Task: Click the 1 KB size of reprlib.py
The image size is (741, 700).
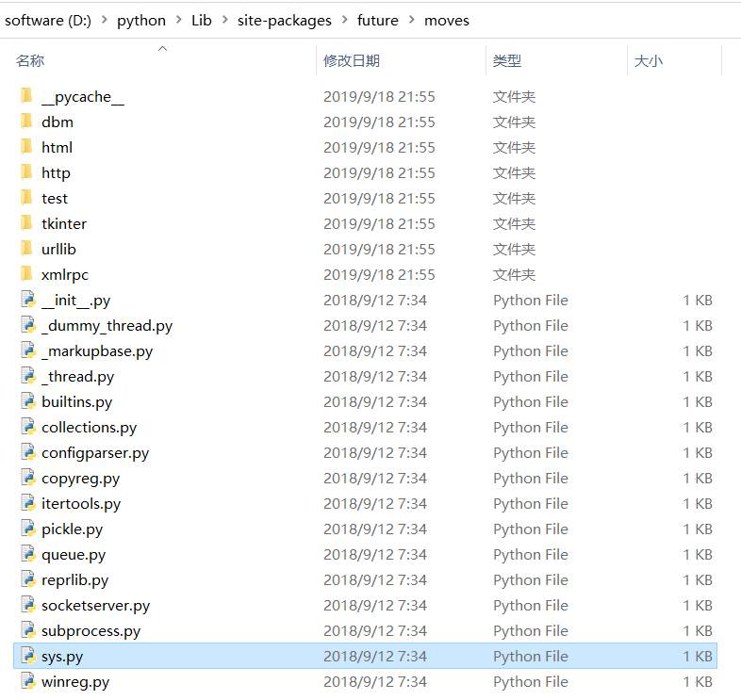Action: coord(698,580)
